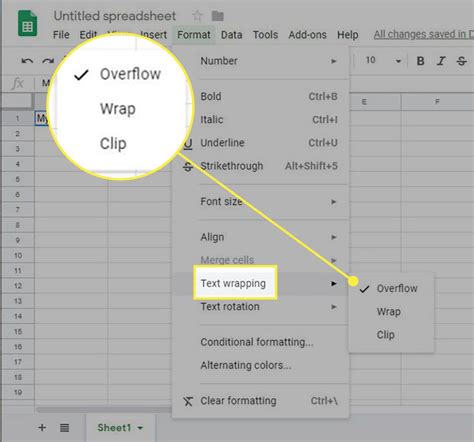This screenshot has height=442, width=474.
Task: Choose Strikethrough in the Format menu
Action: click(x=261, y=166)
